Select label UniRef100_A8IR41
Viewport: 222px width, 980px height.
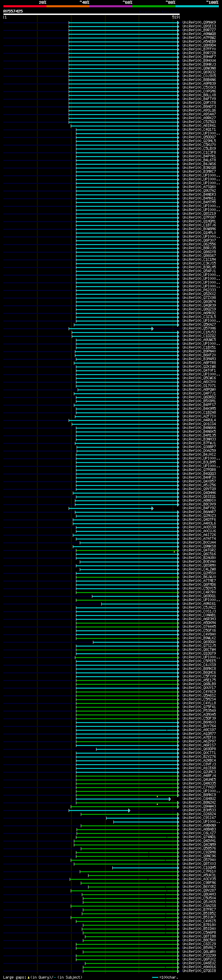199,125
